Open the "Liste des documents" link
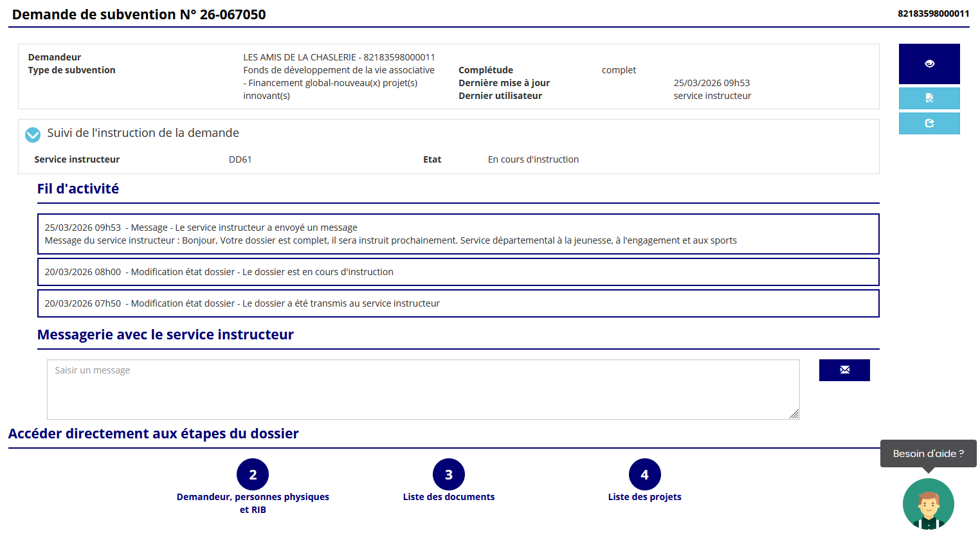 tap(449, 497)
